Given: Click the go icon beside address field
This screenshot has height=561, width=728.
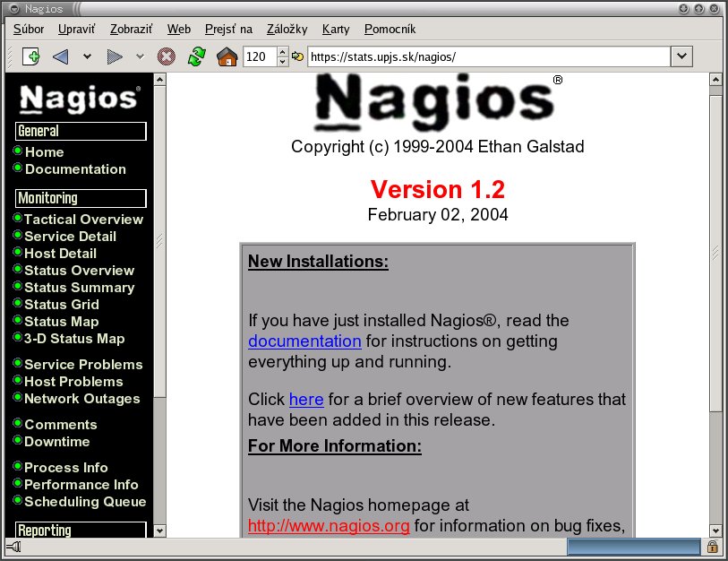Looking at the screenshot, I should coord(297,56).
